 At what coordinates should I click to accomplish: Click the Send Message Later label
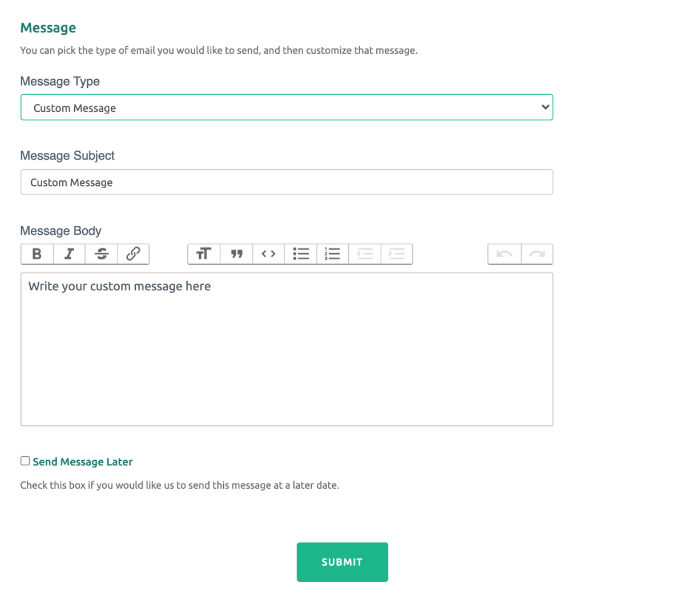click(x=83, y=462)
